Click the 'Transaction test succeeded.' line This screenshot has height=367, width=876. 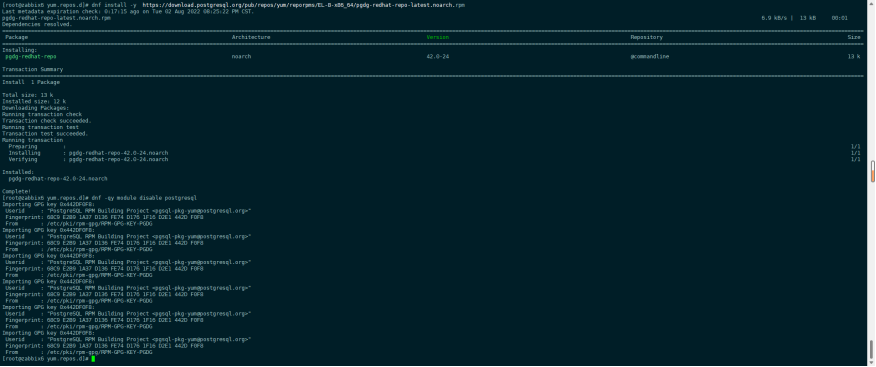pyautogui.click(x=45, y=134)
